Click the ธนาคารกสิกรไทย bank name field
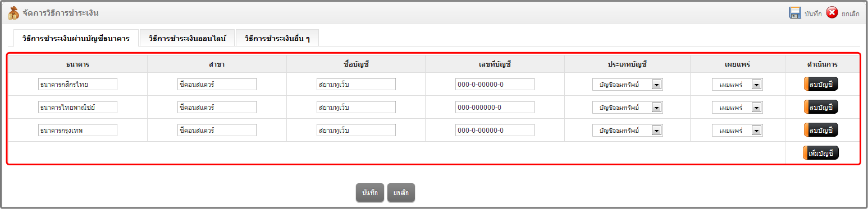The image size is (868, 209). [77, 84]
